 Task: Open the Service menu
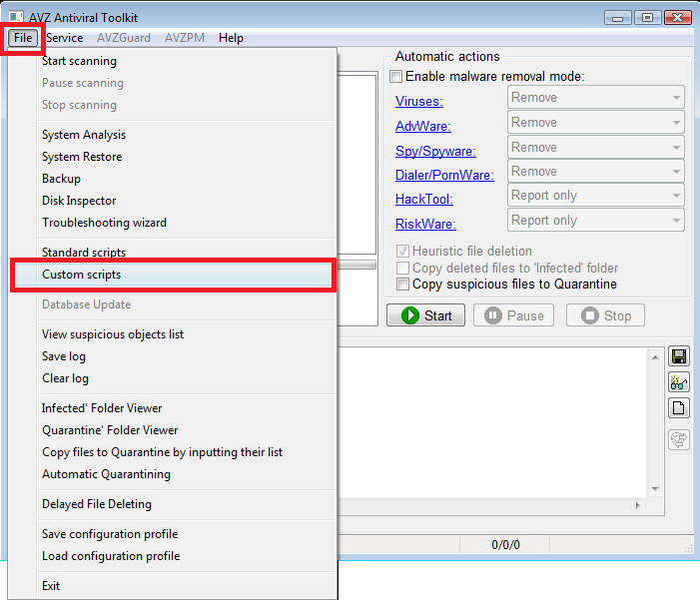[64, 38]
